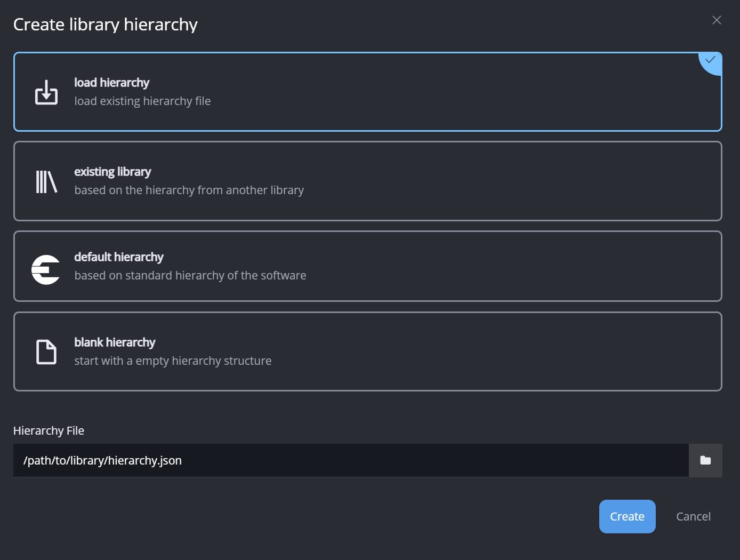Click the "Create library hierarchy" dialog title

(x=106, y=25)
